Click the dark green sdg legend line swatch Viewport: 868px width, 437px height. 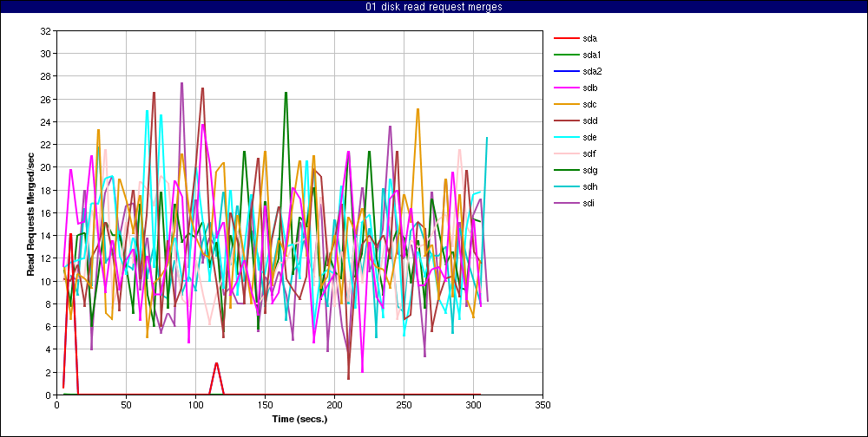pos(565,170)
